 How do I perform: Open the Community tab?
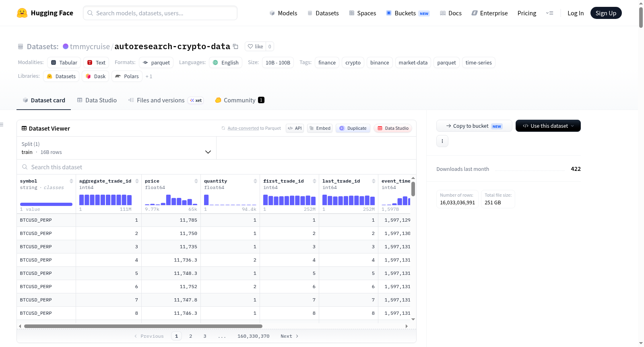tap(239, 100)
